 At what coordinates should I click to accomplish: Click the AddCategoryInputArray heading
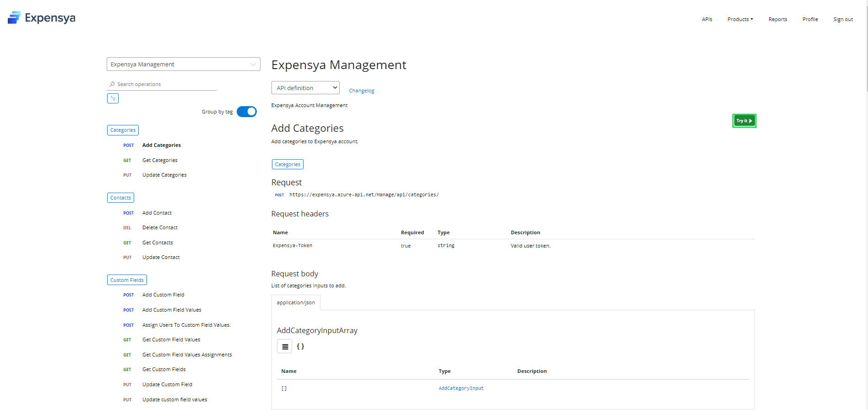coord(317,330)
